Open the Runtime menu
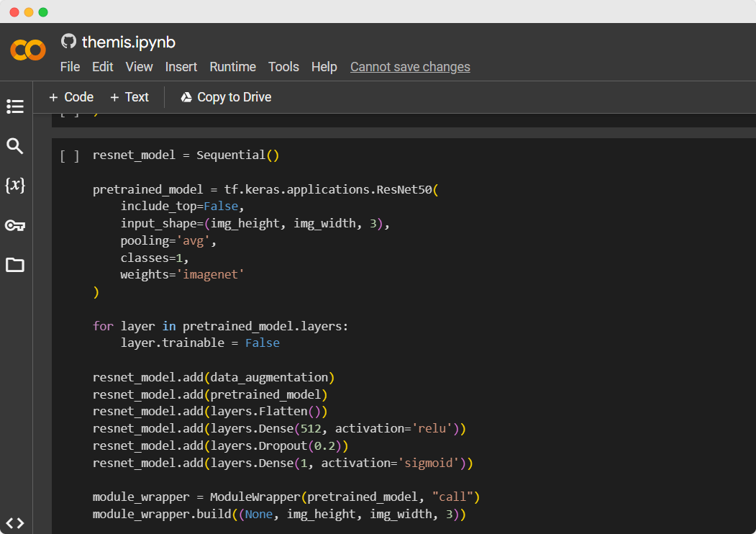The width and height of the screenshot is (756, 534). 232,67
